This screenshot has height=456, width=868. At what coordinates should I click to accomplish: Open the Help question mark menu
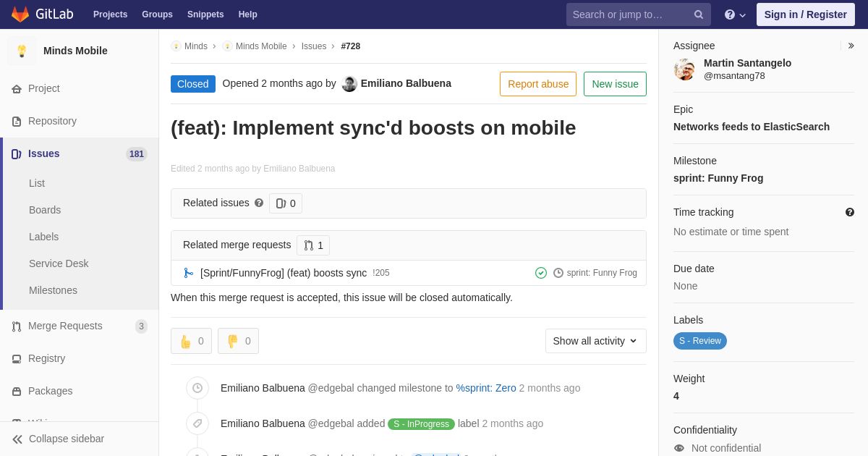tap(735, 14)
